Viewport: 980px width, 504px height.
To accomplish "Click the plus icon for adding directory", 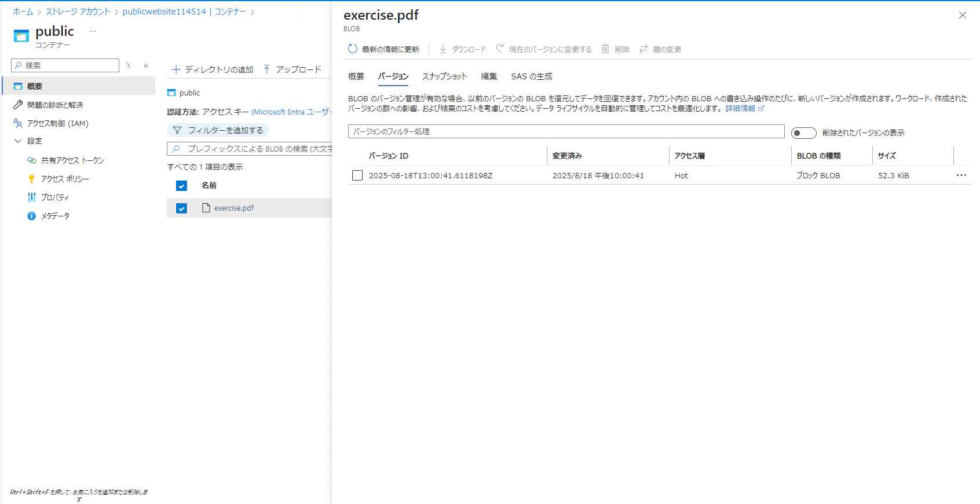I will [176, 69].
